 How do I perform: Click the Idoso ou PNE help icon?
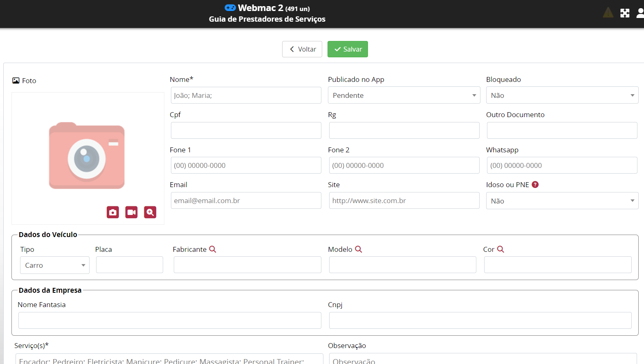pyautogui.click(x=535, y=185)
